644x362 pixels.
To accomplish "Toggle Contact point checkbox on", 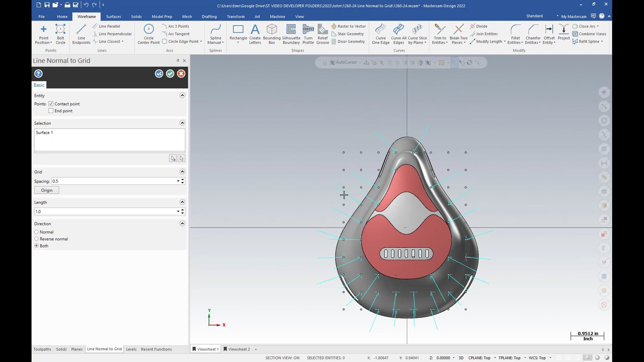I will [51, 104].
